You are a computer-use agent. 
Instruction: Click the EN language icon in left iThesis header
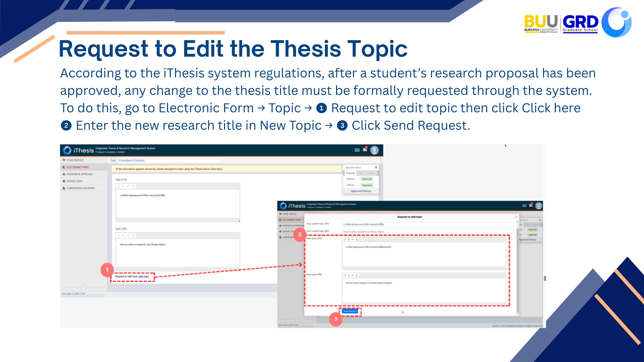click(x=357, y=150)
